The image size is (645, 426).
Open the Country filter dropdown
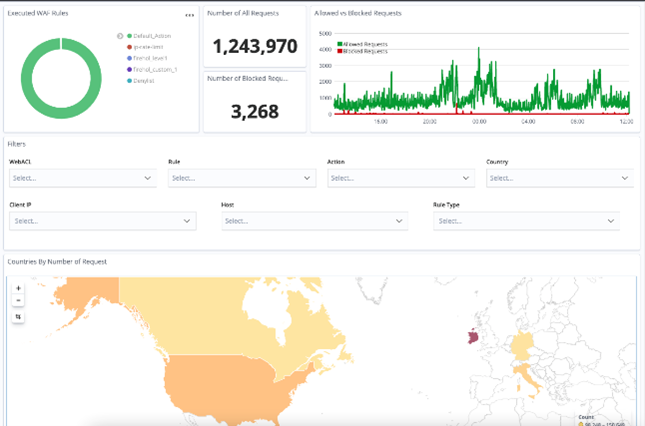point(560,178)
